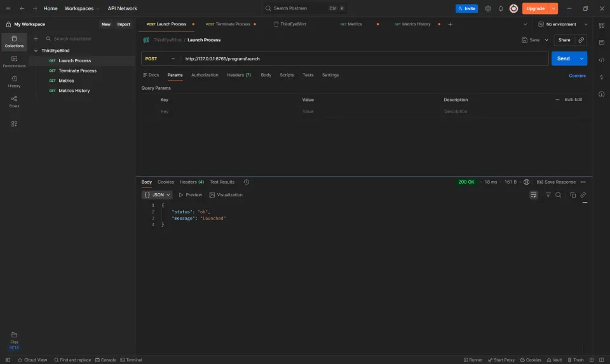Open the help icon in status bar
The height and width of the screenshot is (364, 610).
pos(592,360)
